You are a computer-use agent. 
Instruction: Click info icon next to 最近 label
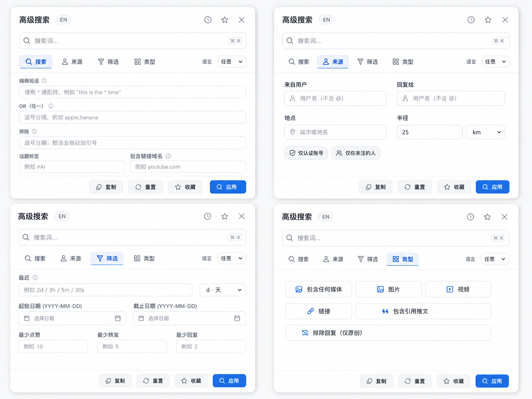(35, 278)
